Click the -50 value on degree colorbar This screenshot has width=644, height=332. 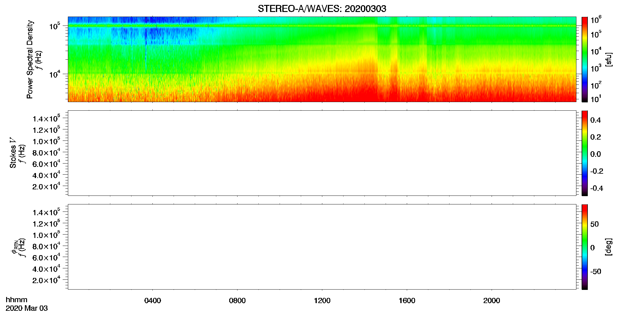click(596, 271)
